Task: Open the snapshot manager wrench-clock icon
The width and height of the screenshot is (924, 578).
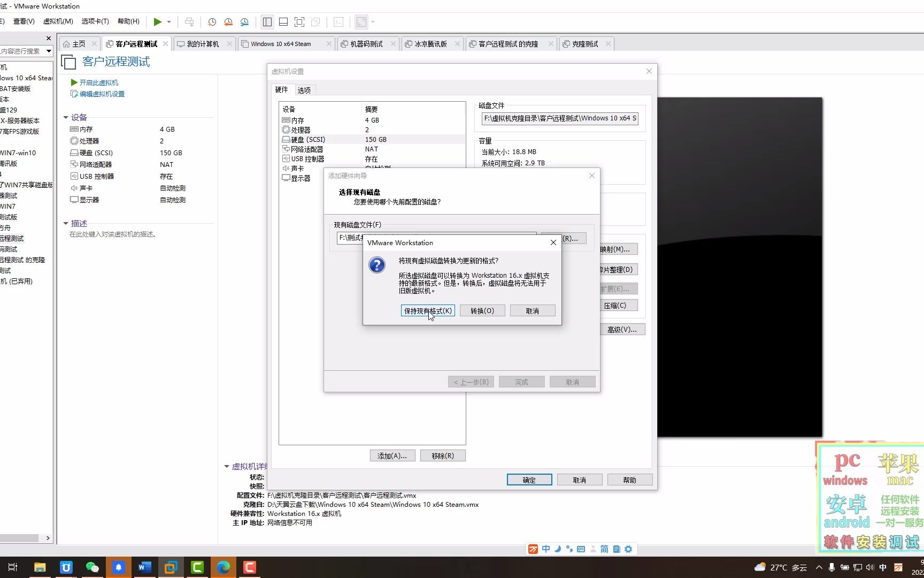Action: point(244,22)
